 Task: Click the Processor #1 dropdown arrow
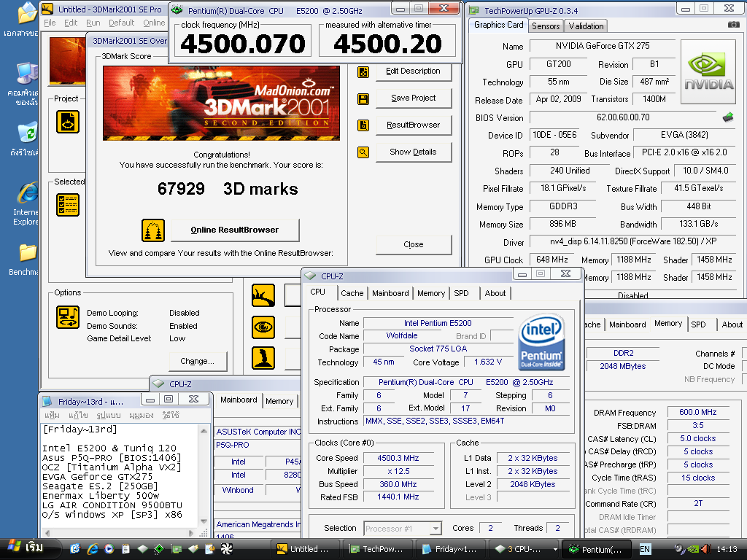435,529
